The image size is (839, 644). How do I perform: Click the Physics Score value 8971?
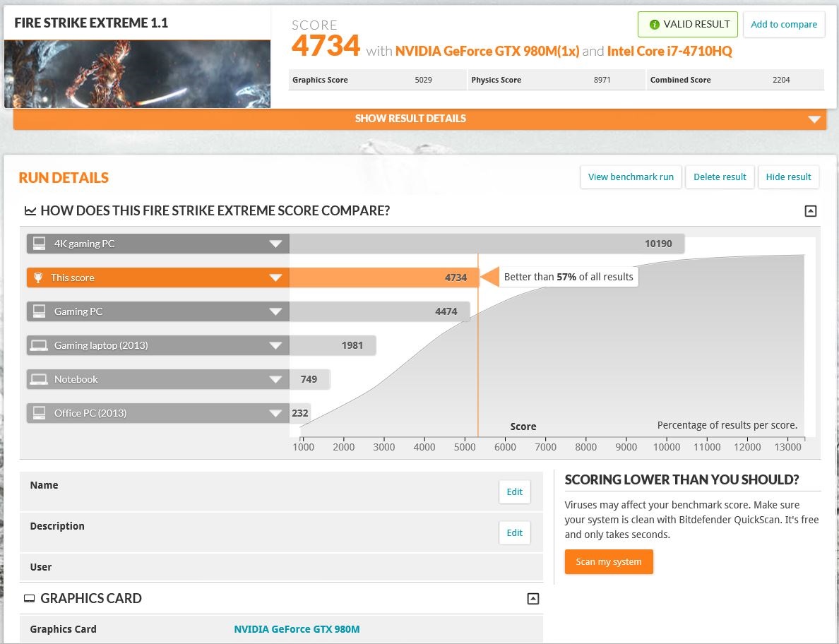pyautogui.click(x=602, y=80)
